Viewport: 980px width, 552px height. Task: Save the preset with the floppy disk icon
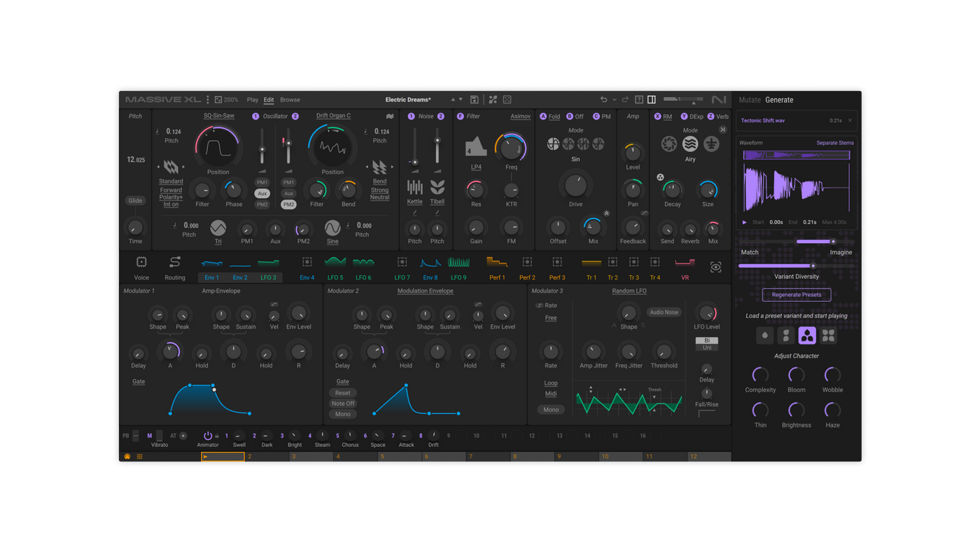tap(474, 99)
